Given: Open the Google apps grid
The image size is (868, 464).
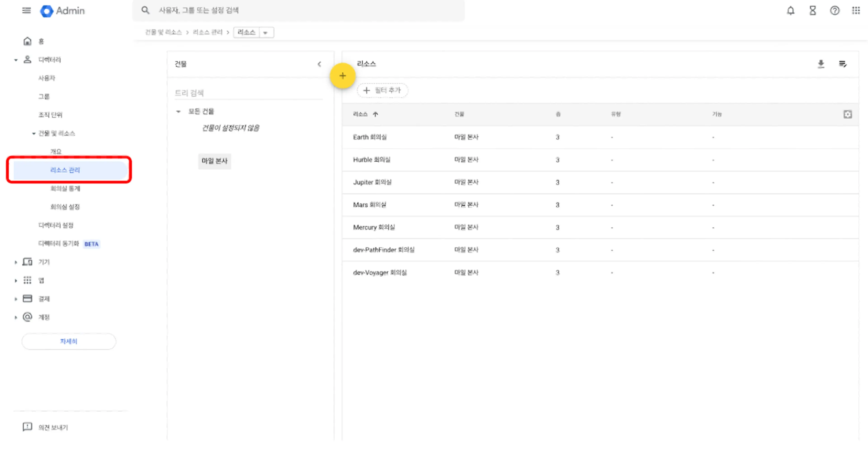Looking at the screenshot, I should tap(856, 10).
